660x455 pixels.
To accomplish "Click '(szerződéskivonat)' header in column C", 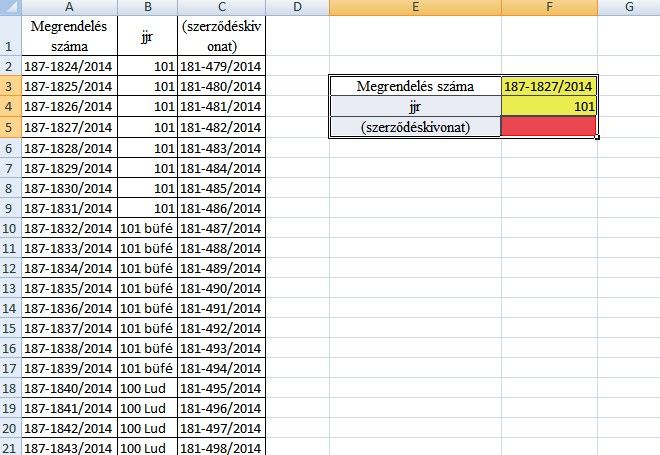I will click(222, 36).
